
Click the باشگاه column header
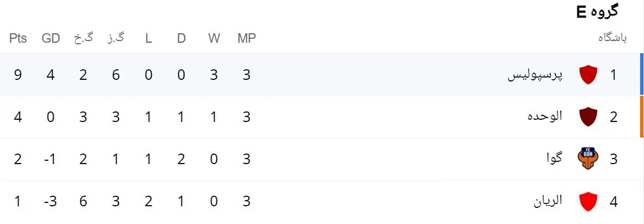[612, 38]
